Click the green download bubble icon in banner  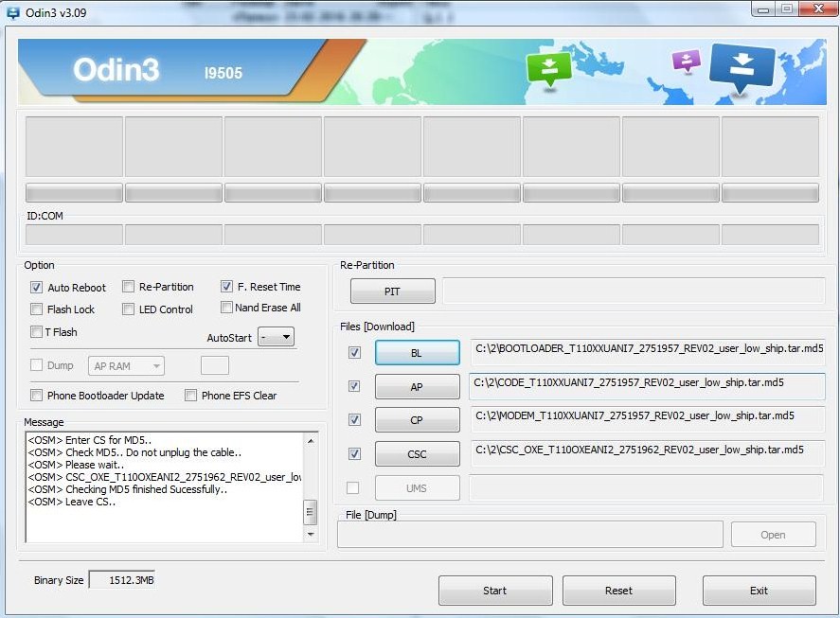click(549, 67)
